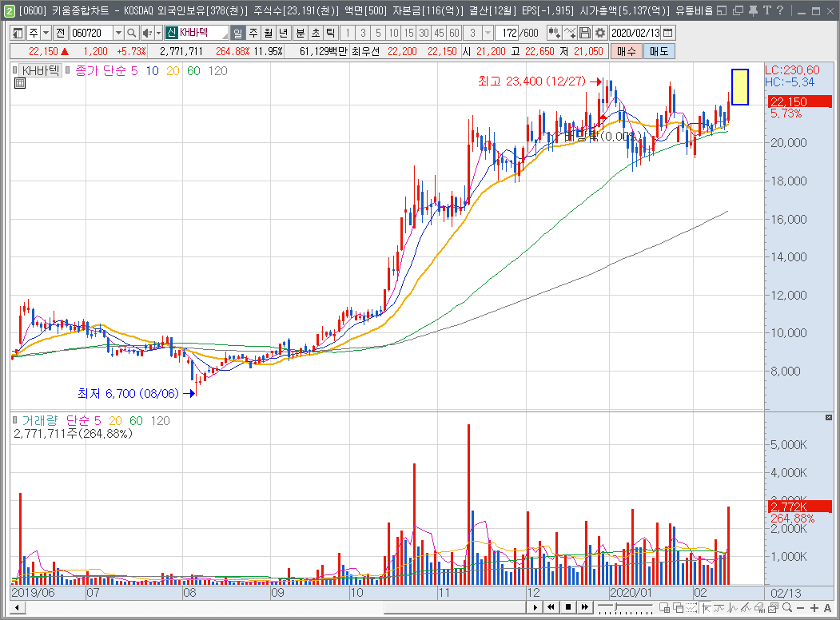This screenshot has width=840, height=620.
Task: Select the 주 weekly chart period
Action: pyautogui.click(x=253, y=34)
